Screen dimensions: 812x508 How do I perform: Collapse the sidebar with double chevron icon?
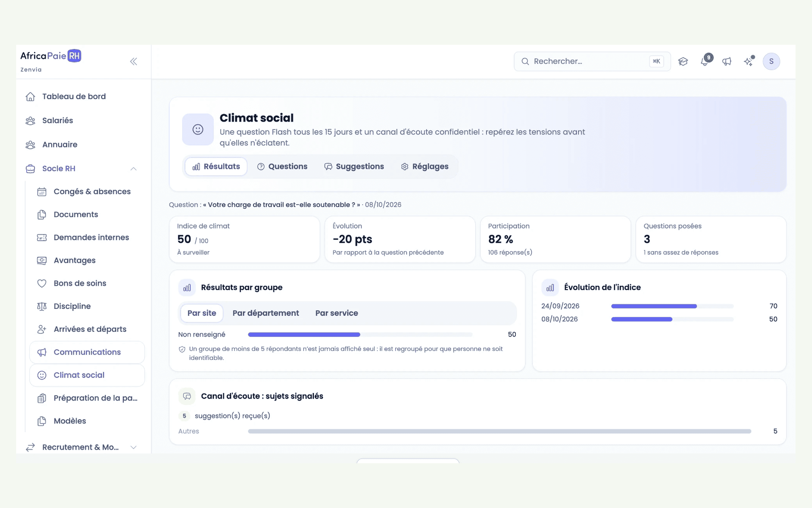[x=134, y=62]
